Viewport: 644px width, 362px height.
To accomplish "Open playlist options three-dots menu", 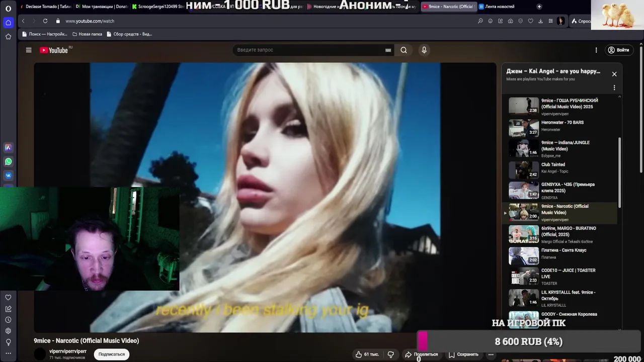I will point(614,87).
